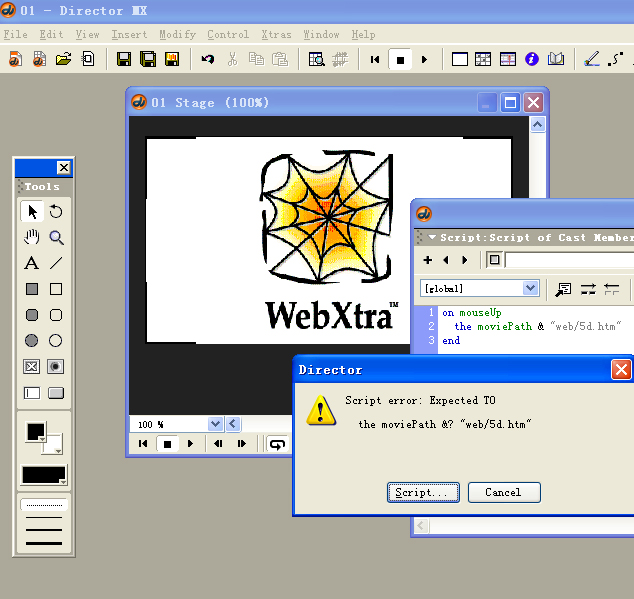The image size is (634, 599).
Task: Click the New Cast toolbar icon
Action: pos(39,59)
